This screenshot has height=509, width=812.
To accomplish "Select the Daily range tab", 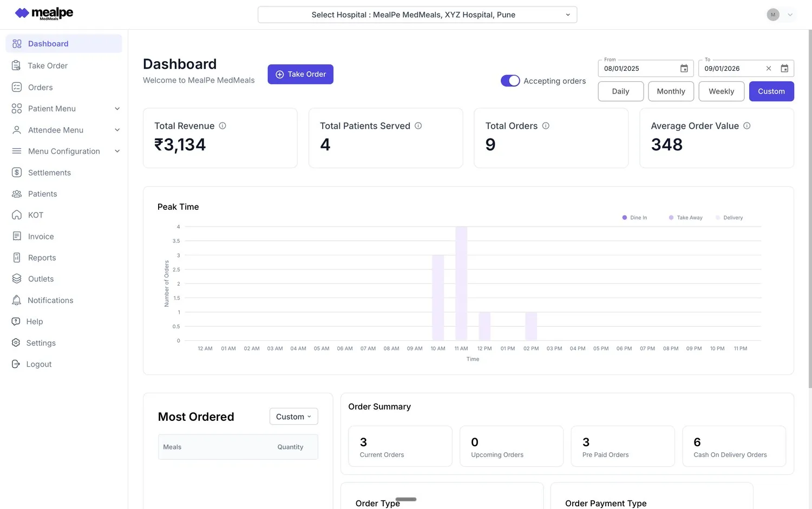I will point(621,91).
